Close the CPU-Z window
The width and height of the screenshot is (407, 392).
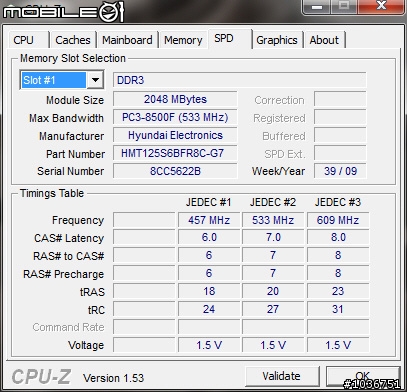(381, 6)
